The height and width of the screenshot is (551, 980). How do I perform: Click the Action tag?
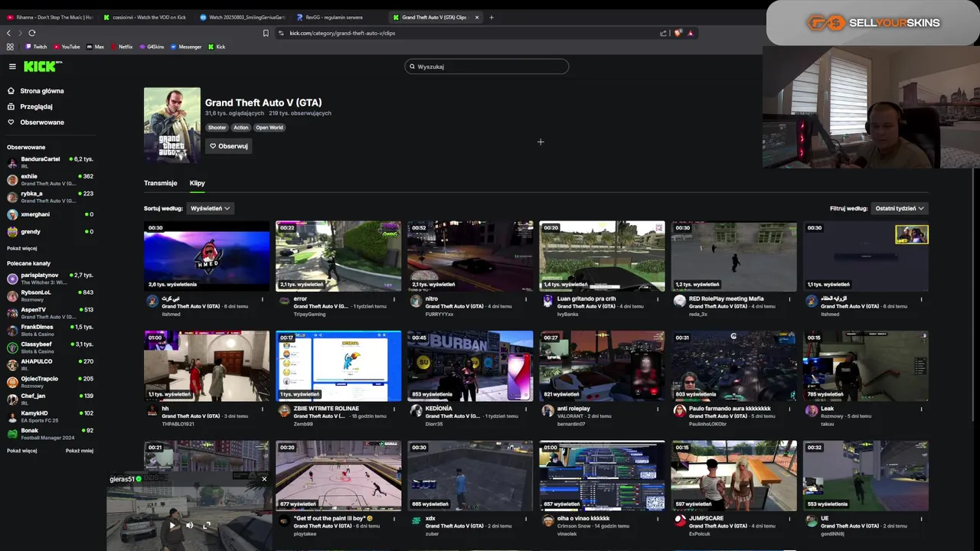pyautogui.click(x=241, y=128)
